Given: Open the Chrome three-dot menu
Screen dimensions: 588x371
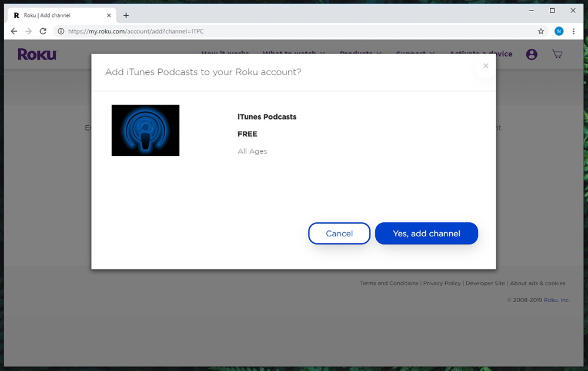Looking at the screenshot, I should coord(574,31).
